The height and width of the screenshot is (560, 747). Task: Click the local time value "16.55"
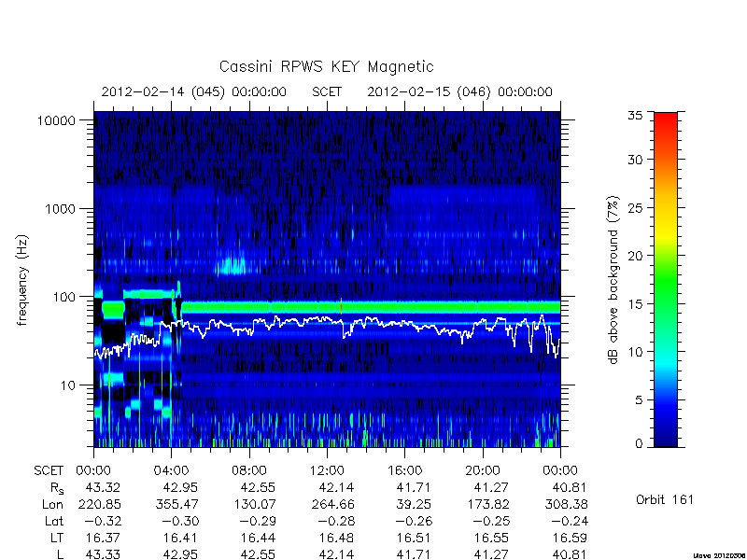point(492,538)
